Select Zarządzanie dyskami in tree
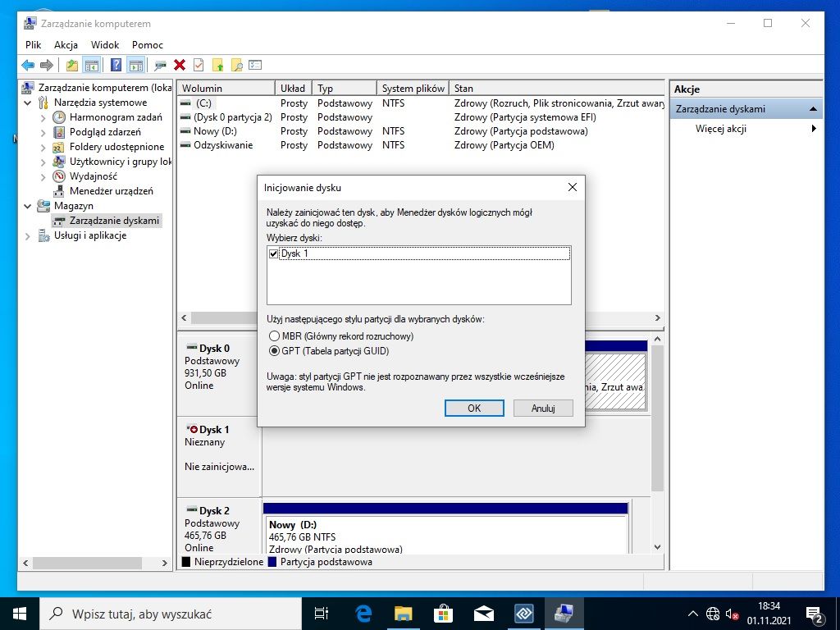The height and width of the screenshot is (630, 840). tap(114, 221)
